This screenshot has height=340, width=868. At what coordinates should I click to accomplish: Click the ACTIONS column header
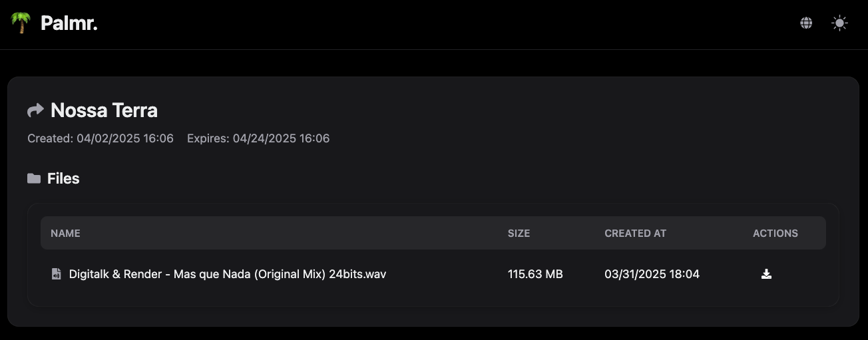click(775, 234)
